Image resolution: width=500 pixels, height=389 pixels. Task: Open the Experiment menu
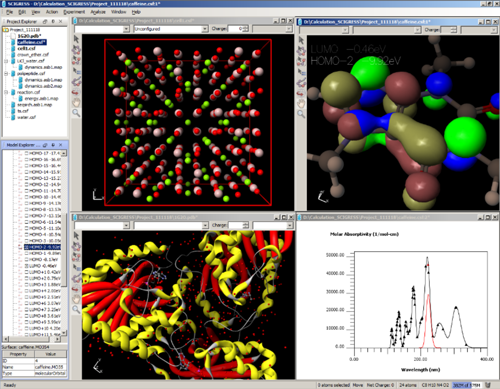point(74,12)
